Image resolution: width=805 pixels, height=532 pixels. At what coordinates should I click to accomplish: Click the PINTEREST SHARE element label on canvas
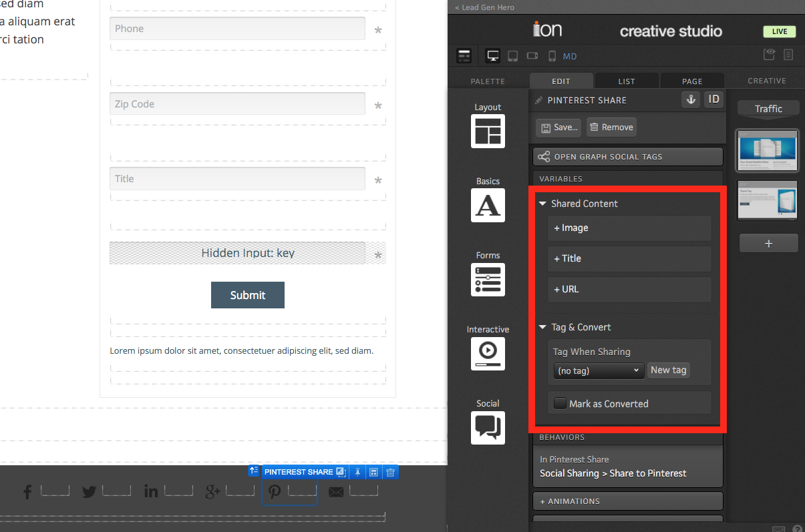(x=299, y=472)
